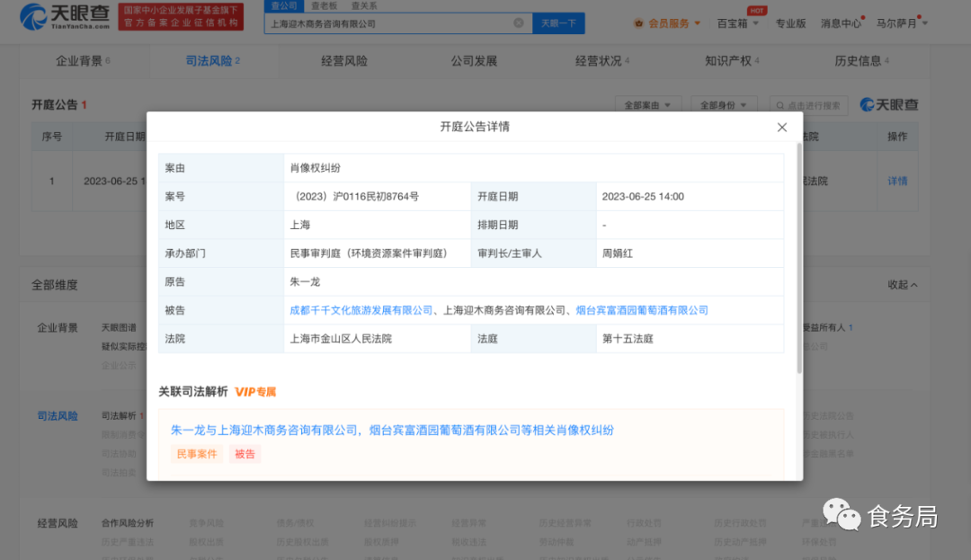
Task: Select the 经营状况 tab
Action: click(601, 60)
